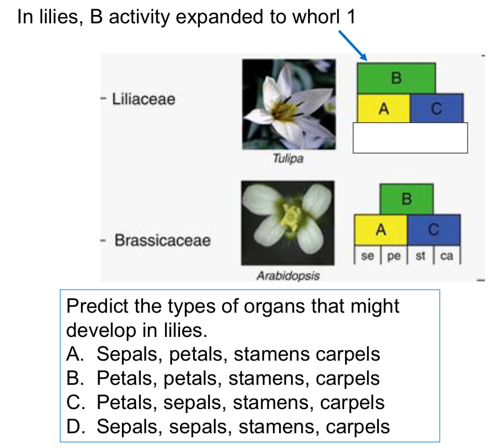Click the 'se' whorl label cell
Image resolution: width=490 pixels, height=448 pixels.
point(368,255)
